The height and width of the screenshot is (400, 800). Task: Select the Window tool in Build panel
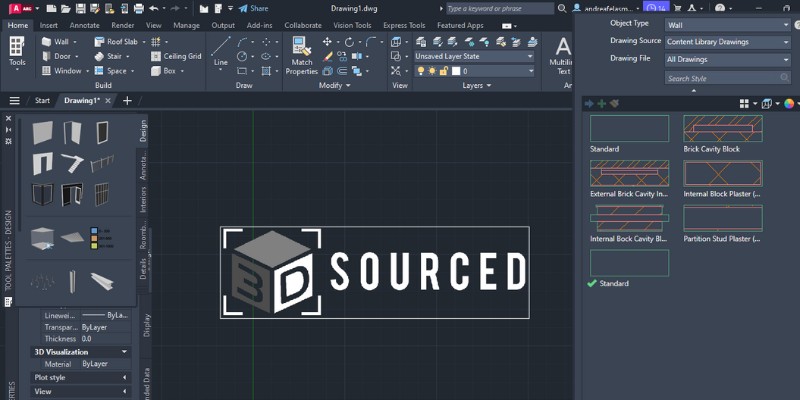[x=62, y=71]
